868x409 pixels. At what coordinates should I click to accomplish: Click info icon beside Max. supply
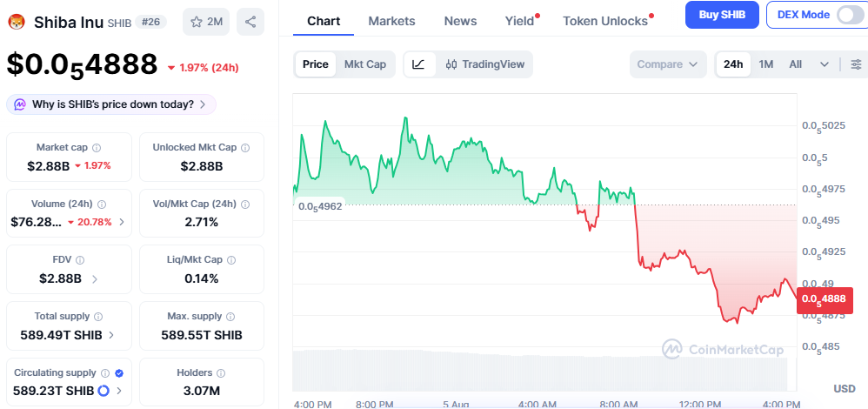(x=230, y=317)
